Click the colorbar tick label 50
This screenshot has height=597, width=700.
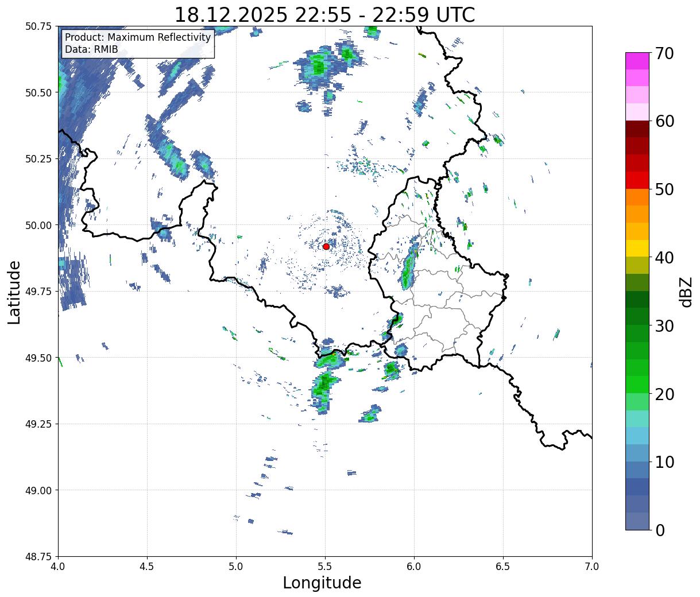pos(664,189)
